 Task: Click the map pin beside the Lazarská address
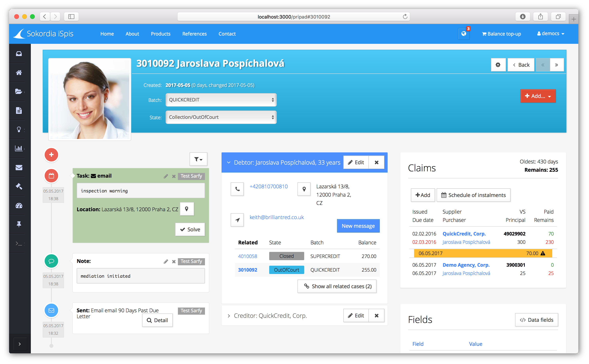[304, 189]
